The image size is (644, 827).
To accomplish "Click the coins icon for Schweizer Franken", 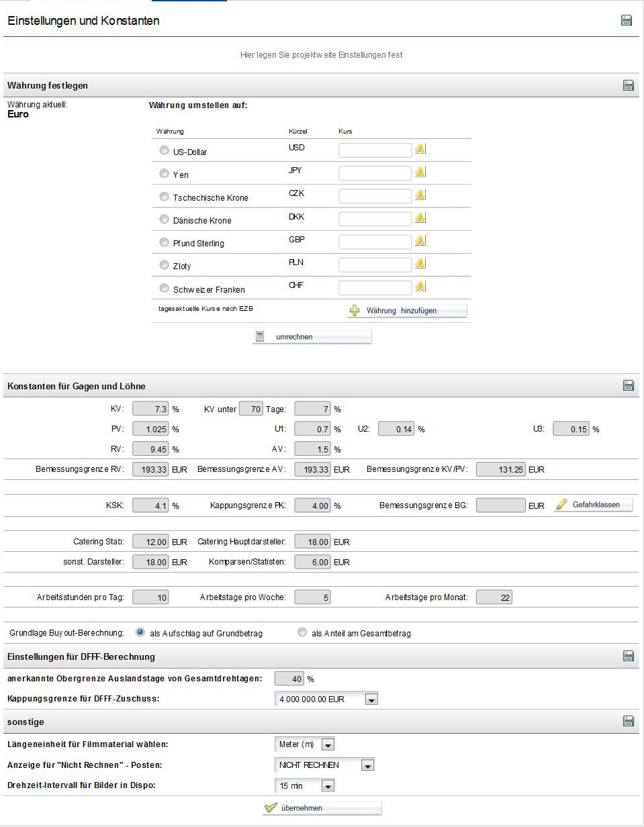I will tap(420, 287).
